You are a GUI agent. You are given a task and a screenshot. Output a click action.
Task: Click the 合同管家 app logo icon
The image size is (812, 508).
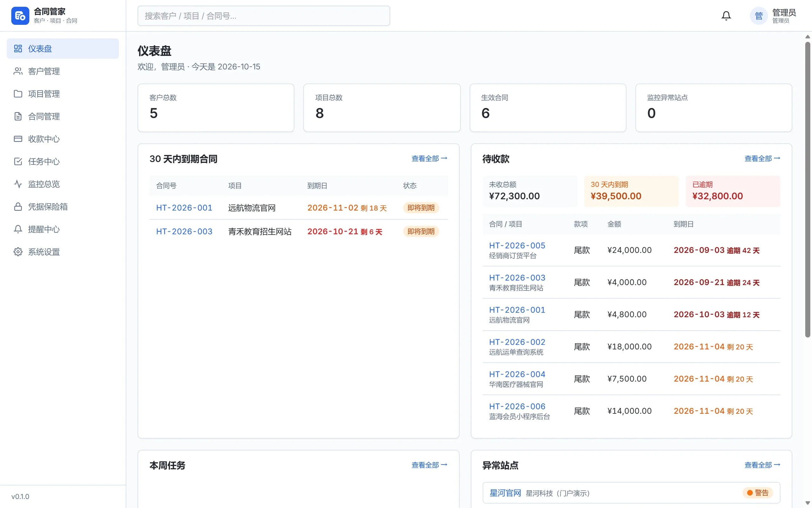point(20,16)
